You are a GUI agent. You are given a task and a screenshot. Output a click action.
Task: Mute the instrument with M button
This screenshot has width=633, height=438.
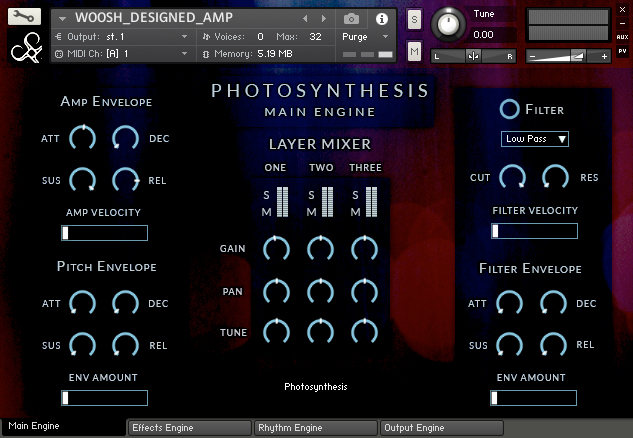click(x=414, y=51)
